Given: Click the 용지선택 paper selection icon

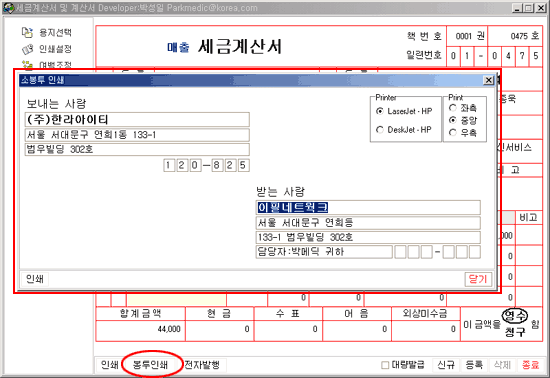Looking at the screenshot, I should click(x=27, y=32).
